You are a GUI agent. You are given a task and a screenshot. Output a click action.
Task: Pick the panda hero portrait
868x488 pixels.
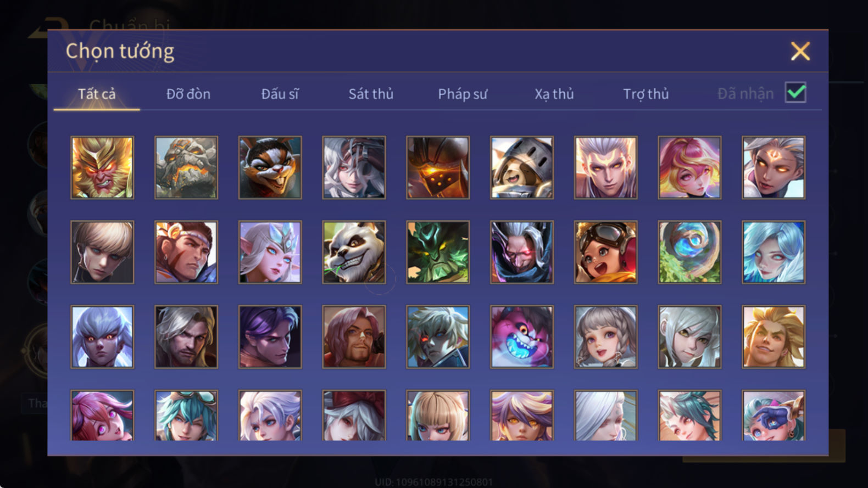tap(354, 252)
